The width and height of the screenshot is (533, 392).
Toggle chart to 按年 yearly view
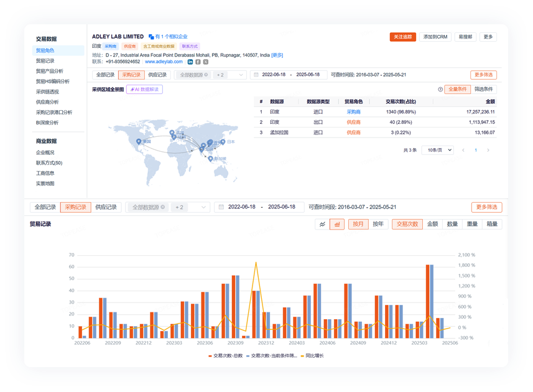(378, 224)
